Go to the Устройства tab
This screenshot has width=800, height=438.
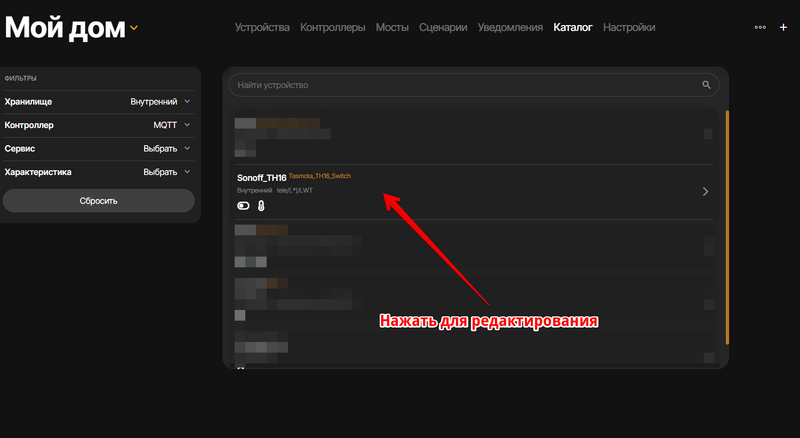(262, 28)
